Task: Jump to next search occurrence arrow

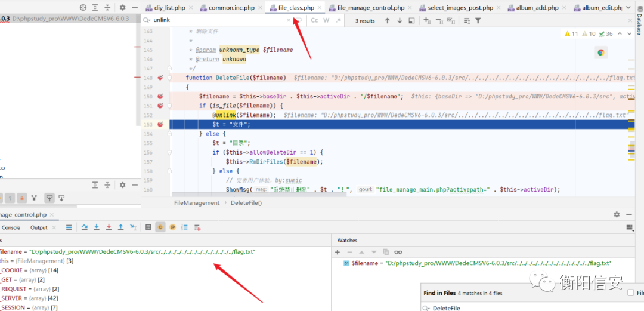Action: pyautogui.click(x=400, y=20)
